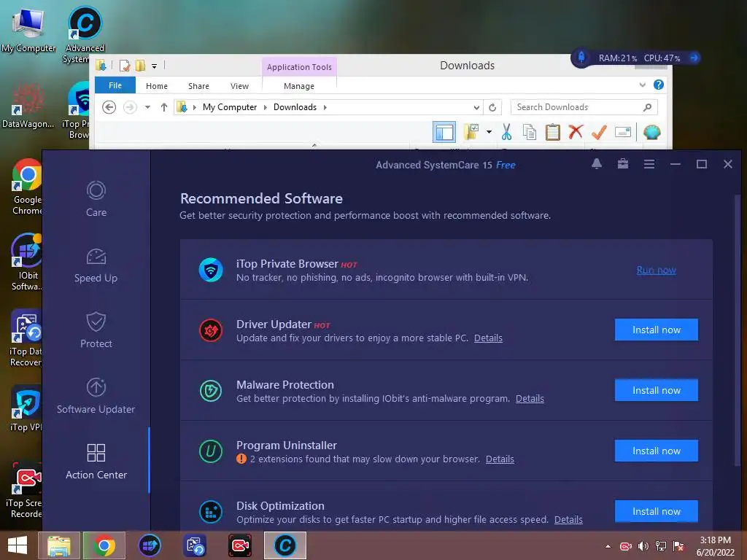Click Paste clipboard icon in Downloads toolbar
Viewport: 747px width, 560px height.
553,133
